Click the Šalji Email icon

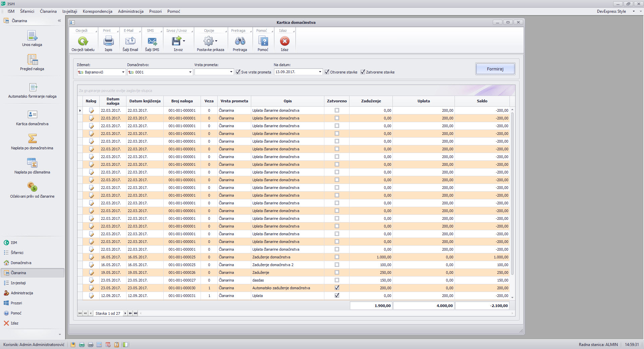point(130,41)
